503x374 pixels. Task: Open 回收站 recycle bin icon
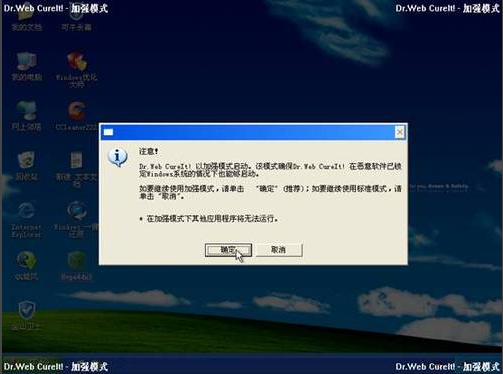pos(27,166)
